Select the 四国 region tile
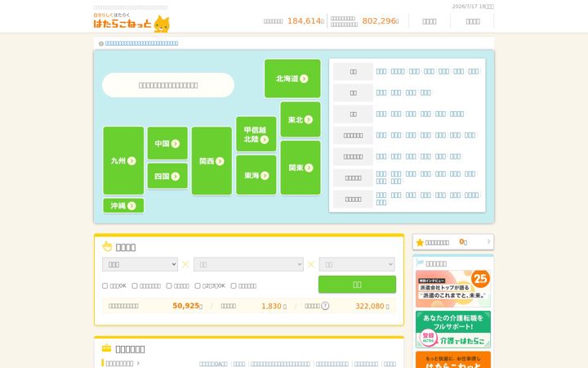 pos(167,176)
